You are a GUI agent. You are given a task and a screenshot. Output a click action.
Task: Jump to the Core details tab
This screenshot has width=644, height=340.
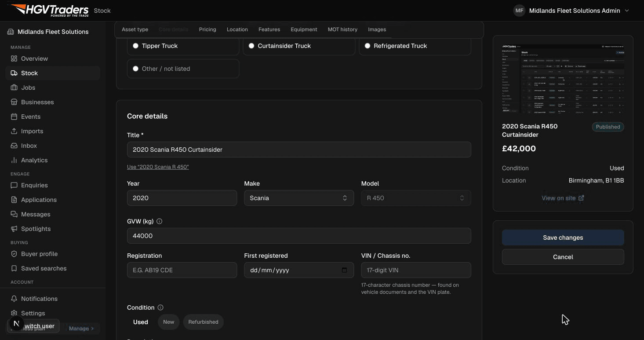[173, 29]
